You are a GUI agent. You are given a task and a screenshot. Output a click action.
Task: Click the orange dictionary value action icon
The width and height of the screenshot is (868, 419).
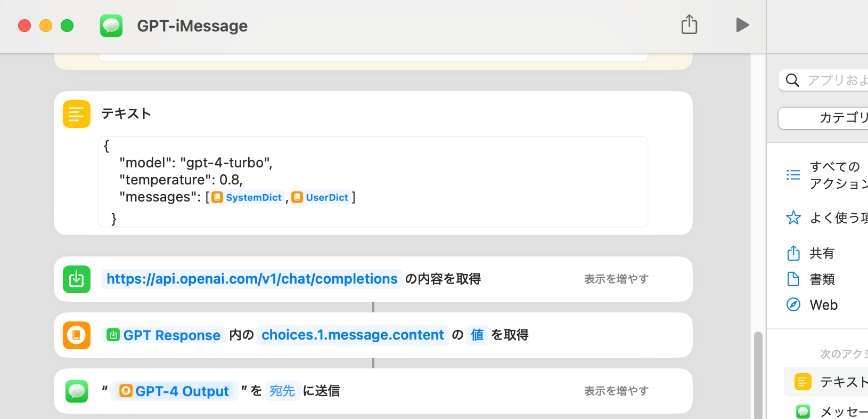(77, 335)
